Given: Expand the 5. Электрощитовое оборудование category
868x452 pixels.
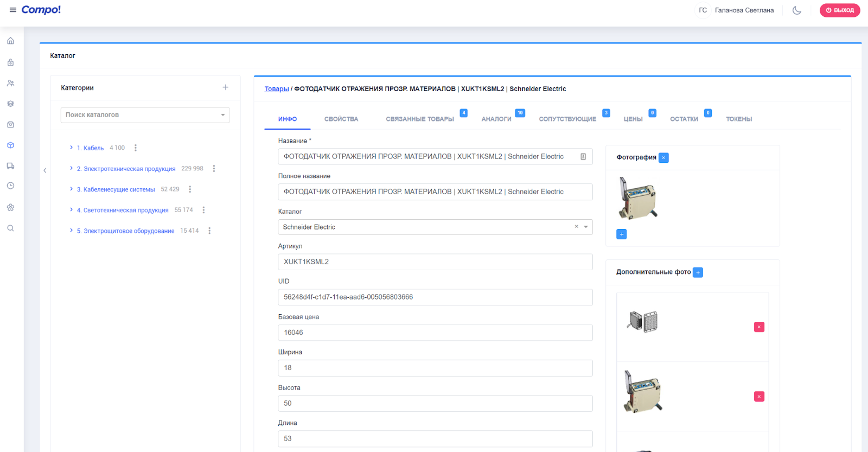Looking at the screenshot, I should pos(71,230).
